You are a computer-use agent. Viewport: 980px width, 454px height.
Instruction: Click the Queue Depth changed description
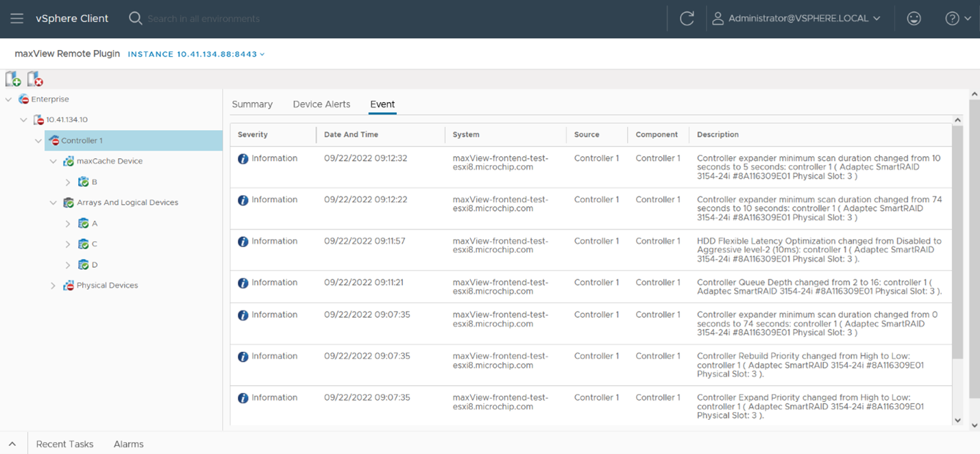click(x=819, y=287)
